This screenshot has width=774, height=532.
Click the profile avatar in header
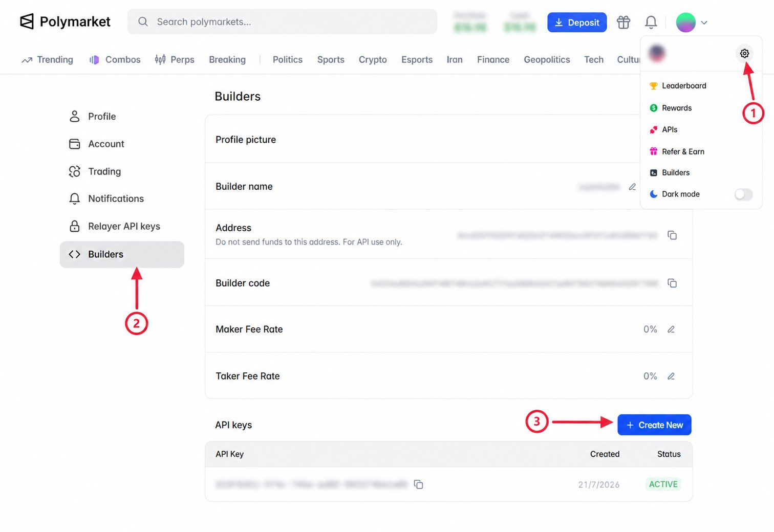[685, 22]
